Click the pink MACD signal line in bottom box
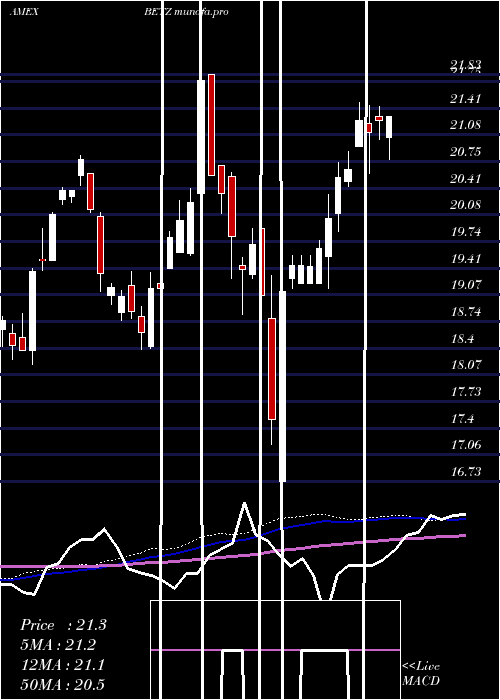The width and height of the screenshot is (500, 700). [275, 650]
